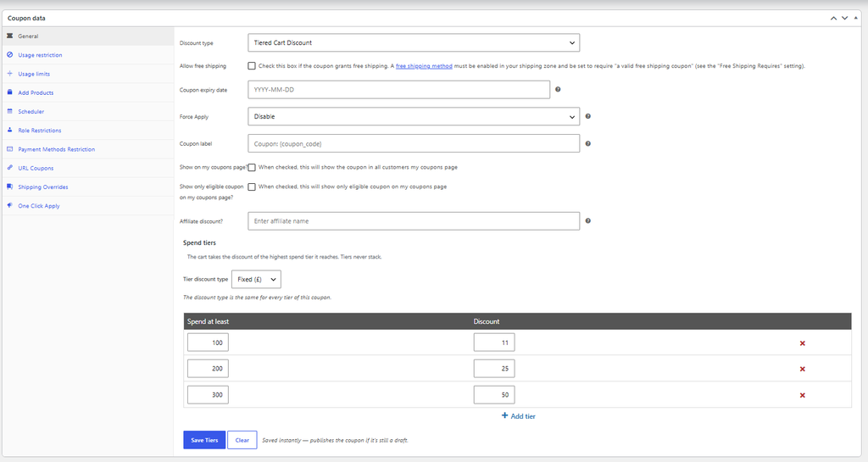This screenshot has height=462, width=868.
Task: Click Discount field showing 11
Action: click(494, 342)
